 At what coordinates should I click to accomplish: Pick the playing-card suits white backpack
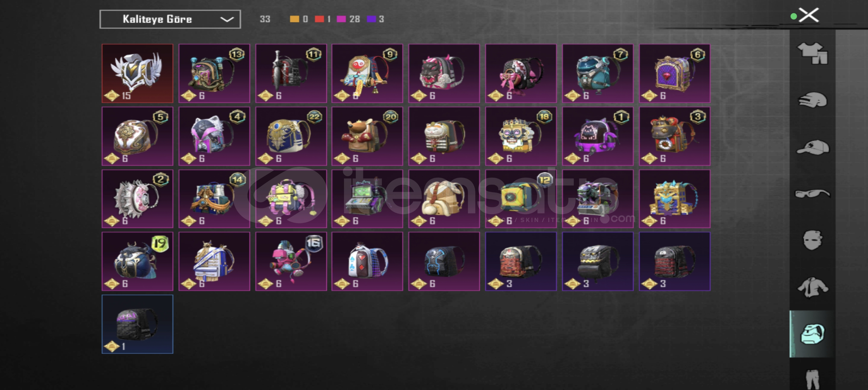[x=367, y=261]
